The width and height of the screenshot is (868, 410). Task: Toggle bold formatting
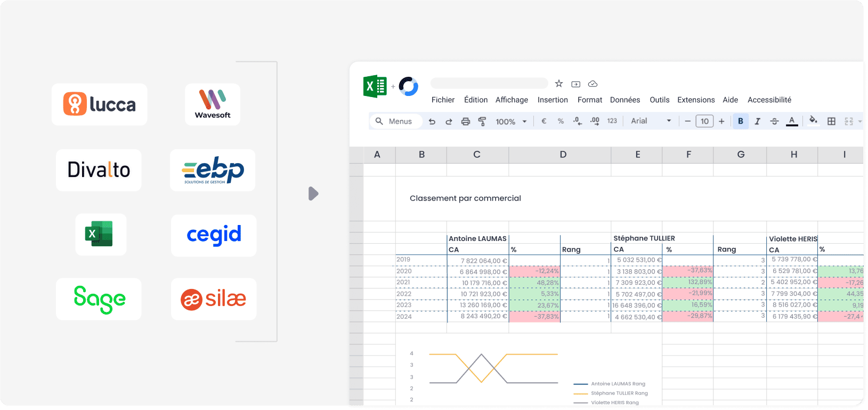coord(741,121)
